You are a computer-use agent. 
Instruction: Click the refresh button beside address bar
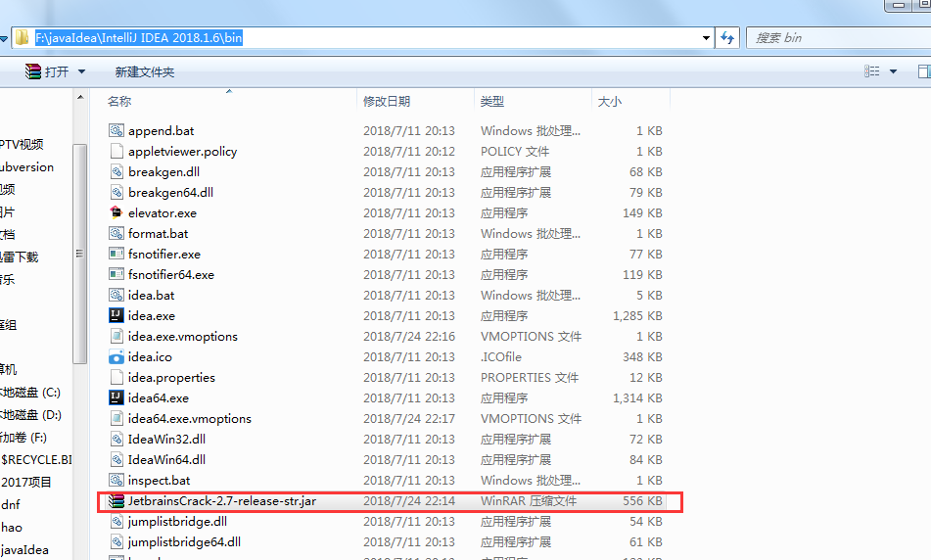pyautogui.click(x=727, y=38)
